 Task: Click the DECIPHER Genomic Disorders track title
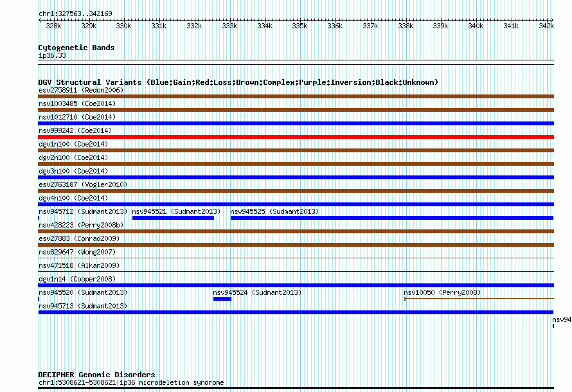pyautogui.click(x=96, y=375)
